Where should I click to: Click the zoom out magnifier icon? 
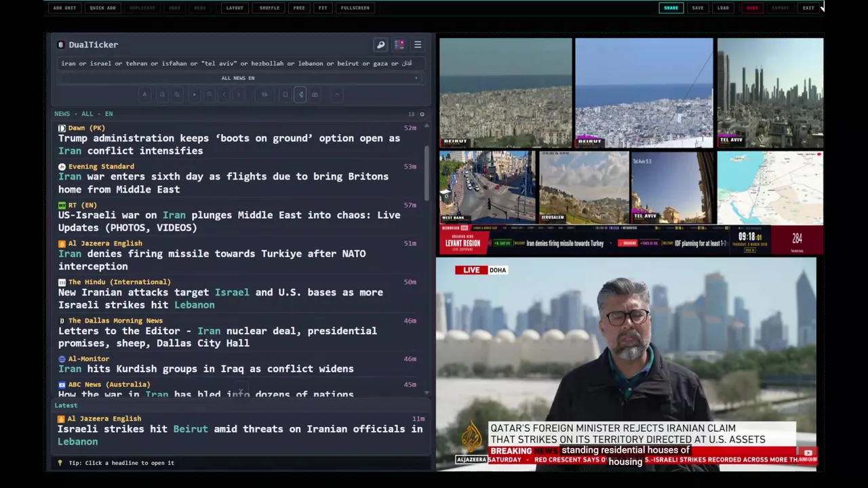(162, 95)
